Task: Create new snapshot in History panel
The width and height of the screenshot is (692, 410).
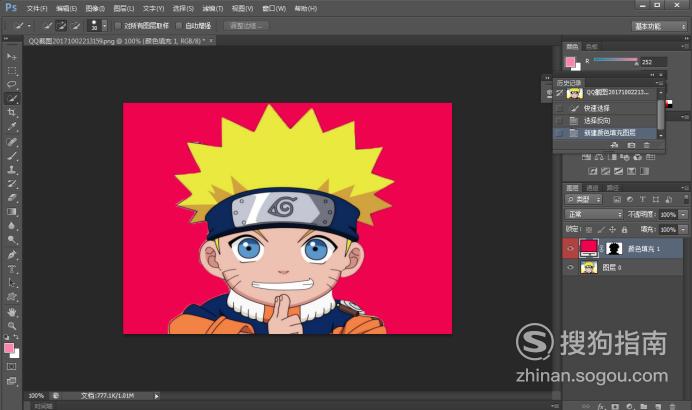Action: (632, 145)
